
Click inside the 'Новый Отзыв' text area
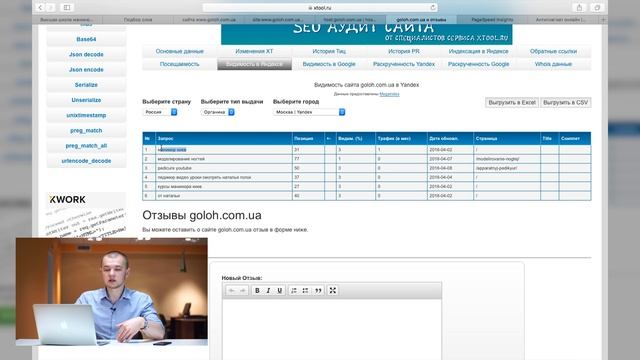click(x=332, y=329)
